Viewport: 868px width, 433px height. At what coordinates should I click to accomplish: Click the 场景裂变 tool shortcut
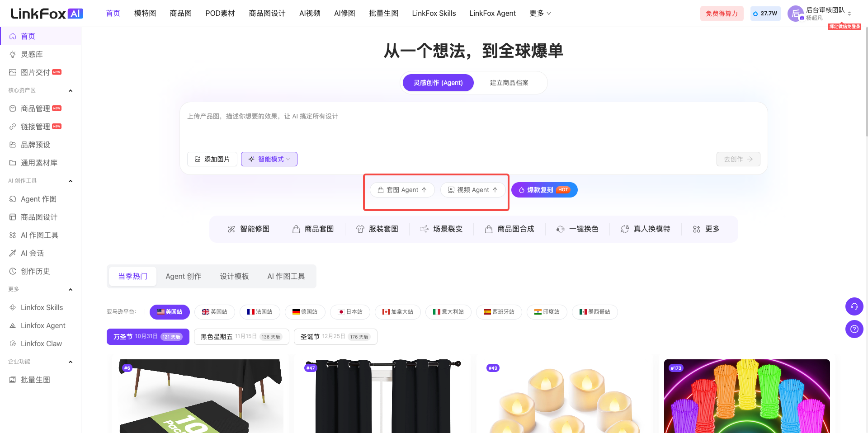pyautogui.click(x=441, y=229)
